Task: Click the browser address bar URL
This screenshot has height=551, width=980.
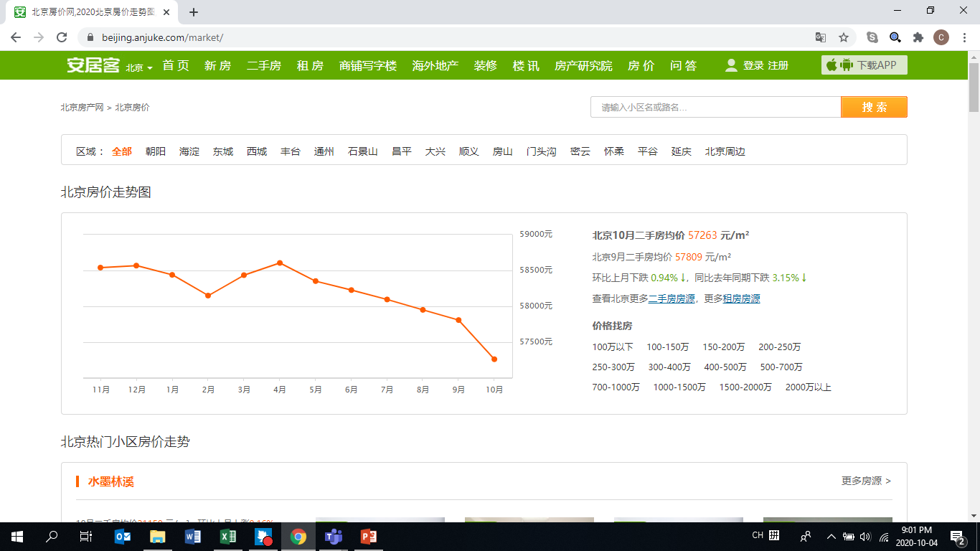Action: coord(162,37)
